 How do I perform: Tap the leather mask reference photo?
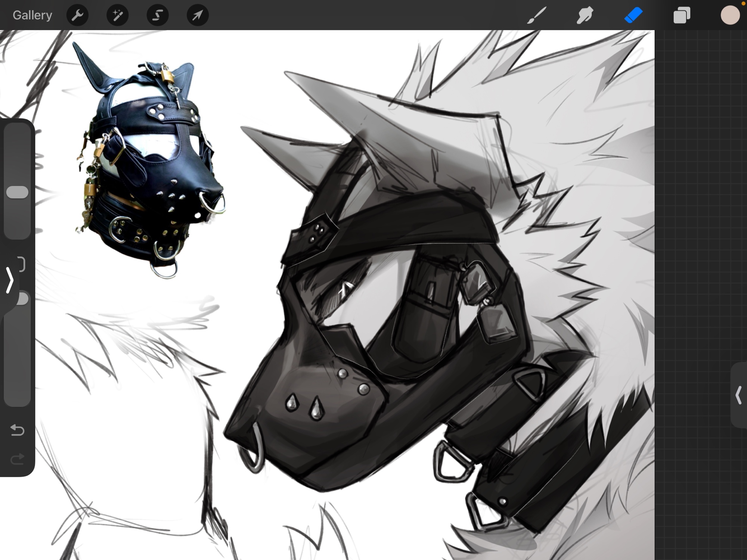149,161
